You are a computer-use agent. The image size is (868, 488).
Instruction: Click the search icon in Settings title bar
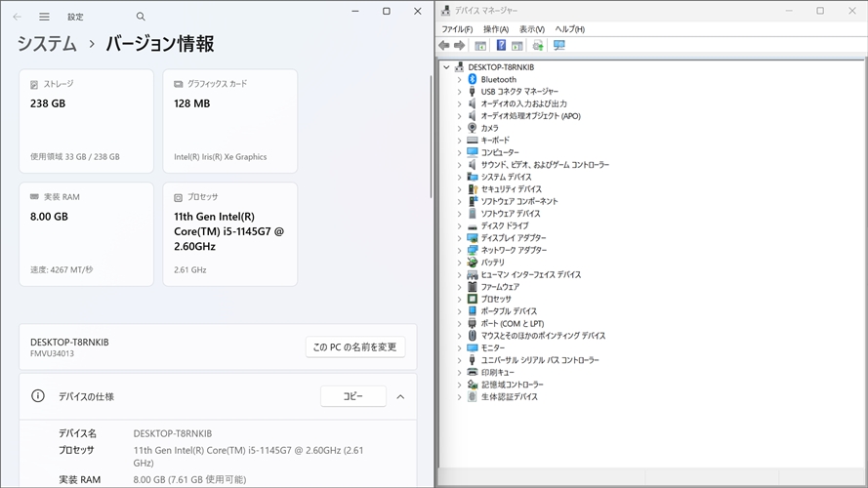pos(141,17)
